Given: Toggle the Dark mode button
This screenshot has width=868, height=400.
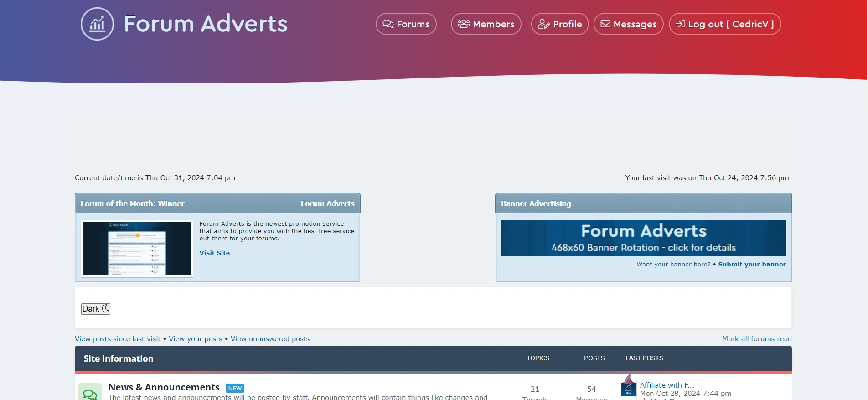Looking at the screenshot, I should tap(96, 309).
